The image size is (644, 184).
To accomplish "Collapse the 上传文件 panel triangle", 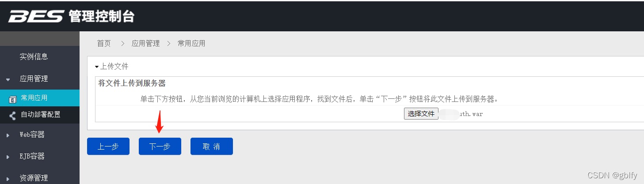I will tap(97, 67).
